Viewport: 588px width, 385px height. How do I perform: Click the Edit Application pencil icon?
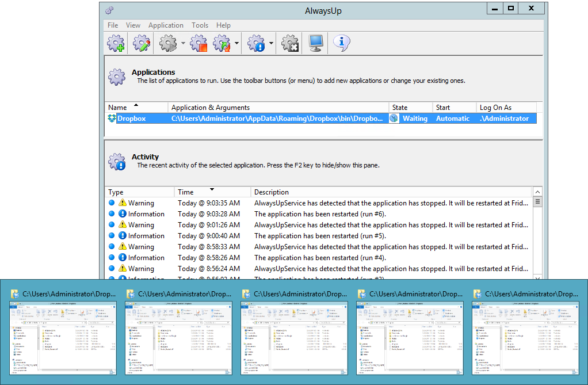click(142, 43)
